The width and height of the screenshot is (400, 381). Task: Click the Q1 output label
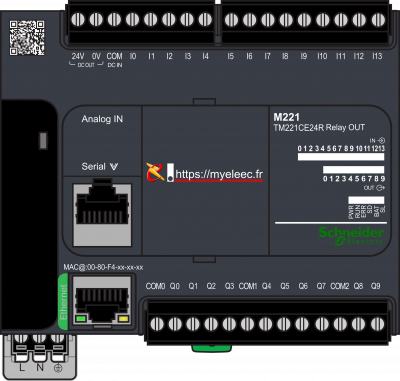(x=193, y=286)
